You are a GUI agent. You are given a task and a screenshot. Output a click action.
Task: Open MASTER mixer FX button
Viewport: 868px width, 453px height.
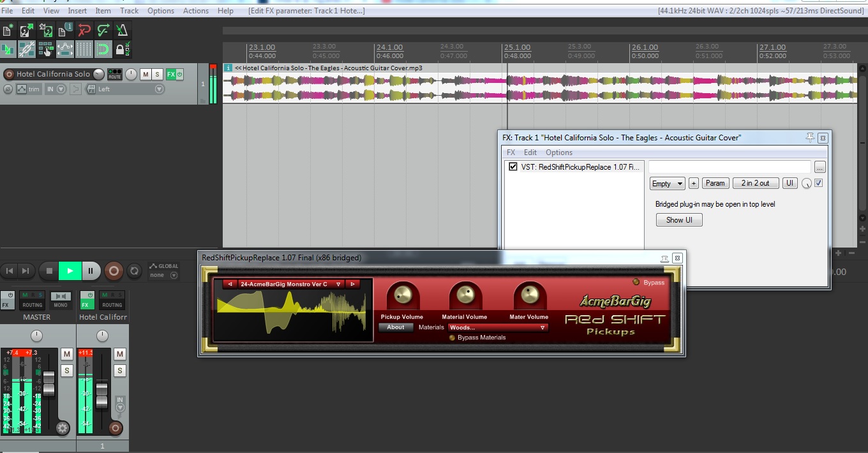pyautogui.click(x=7, y=300)
